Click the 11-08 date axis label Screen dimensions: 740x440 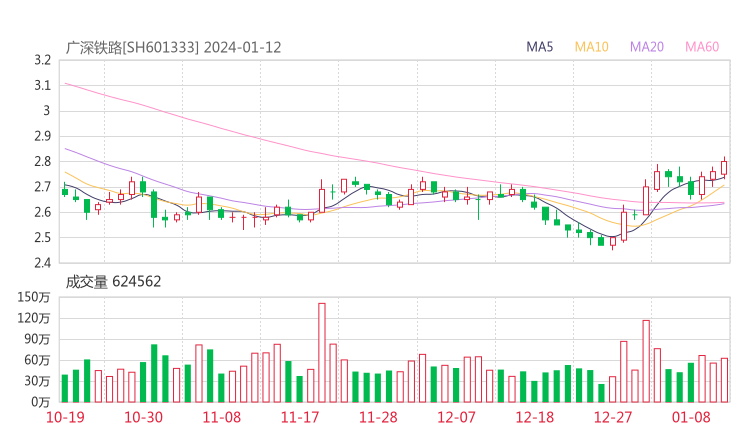[221, 417]
